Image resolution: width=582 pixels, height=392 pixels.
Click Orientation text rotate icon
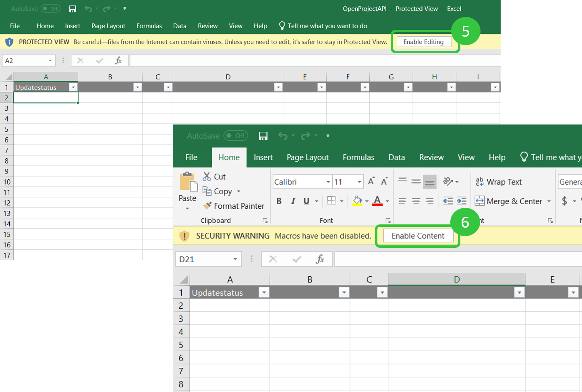point(448,182)
